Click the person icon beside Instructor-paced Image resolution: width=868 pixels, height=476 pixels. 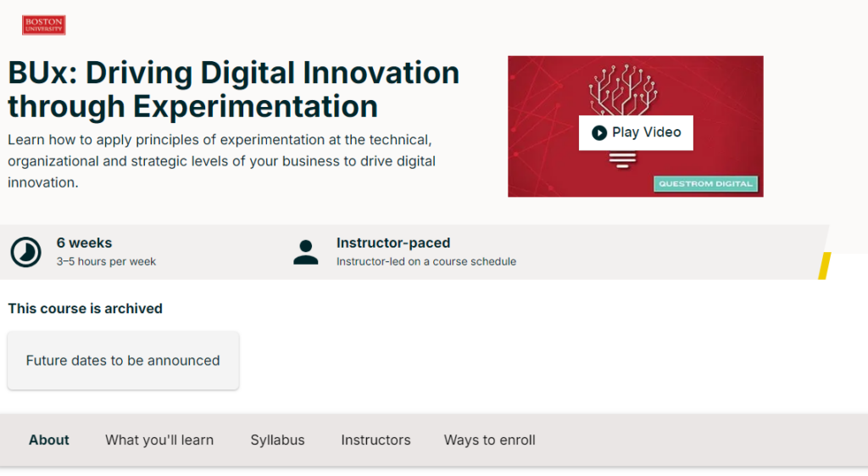pos(305,252)
